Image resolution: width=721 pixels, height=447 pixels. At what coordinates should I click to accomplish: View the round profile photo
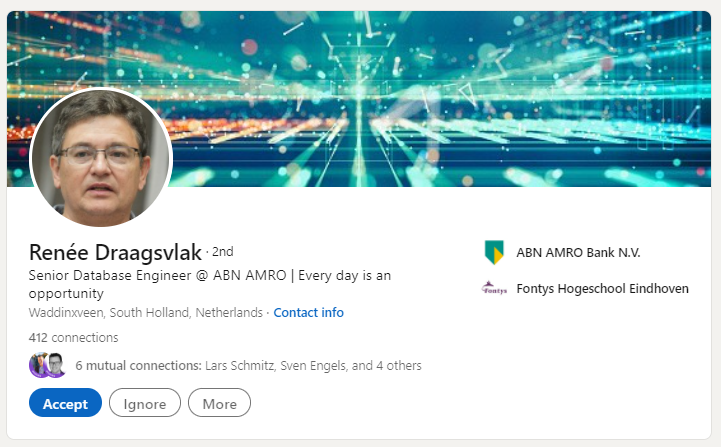(101, 157)
